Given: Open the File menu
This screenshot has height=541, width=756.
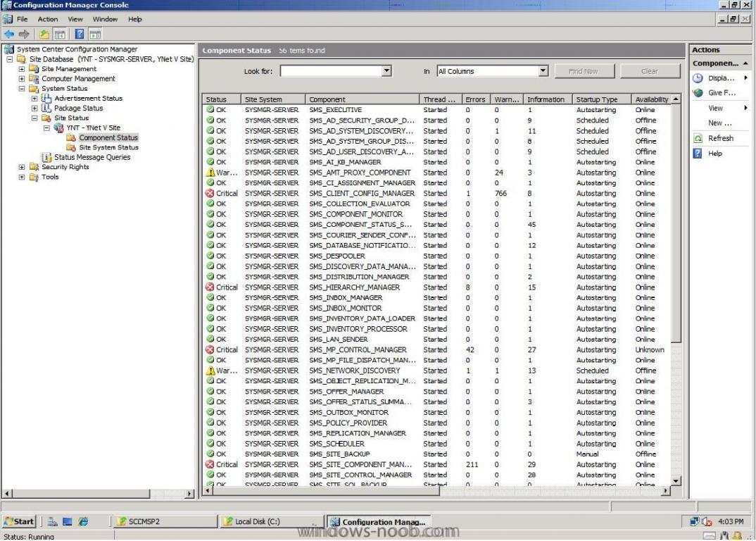Looking at the screenshot, I should [x=23, y=19].
